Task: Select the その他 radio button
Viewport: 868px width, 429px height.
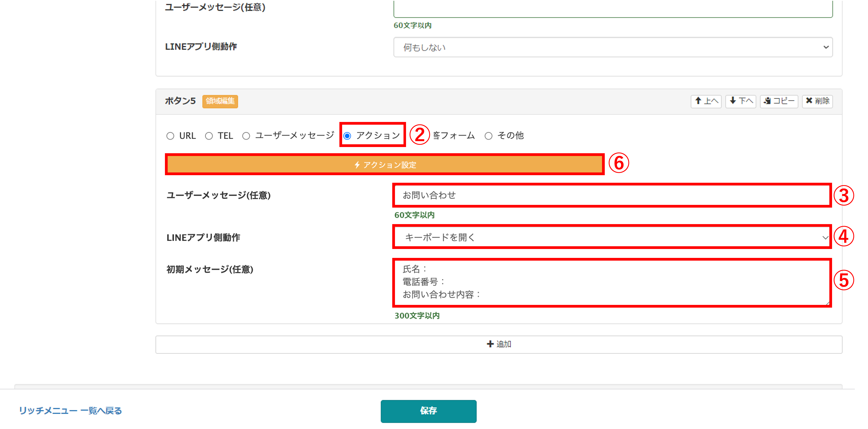Action: coord(489,136)
